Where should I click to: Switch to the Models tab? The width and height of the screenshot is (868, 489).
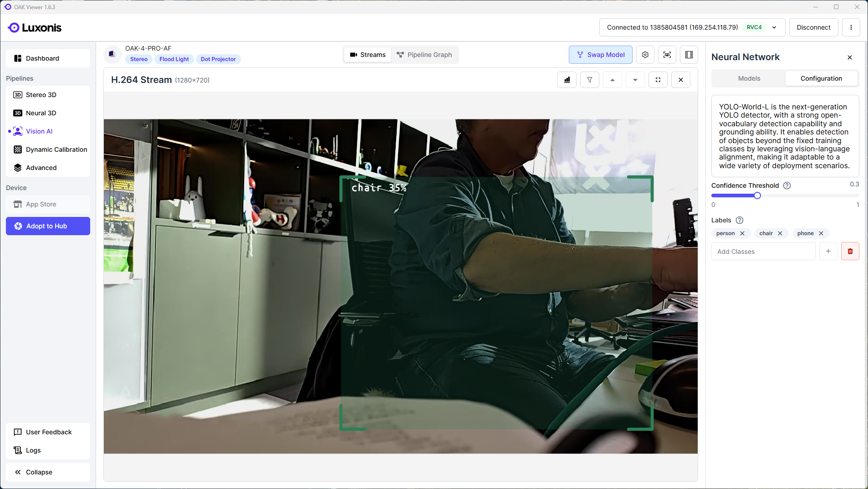[749, 78]
